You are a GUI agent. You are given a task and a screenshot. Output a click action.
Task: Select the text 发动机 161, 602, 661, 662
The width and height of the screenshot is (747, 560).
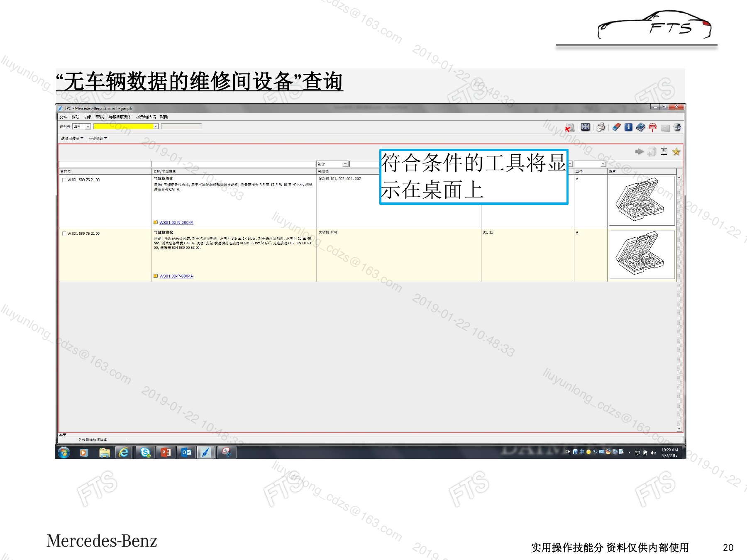pyautogui.click(x=340, y=179)
